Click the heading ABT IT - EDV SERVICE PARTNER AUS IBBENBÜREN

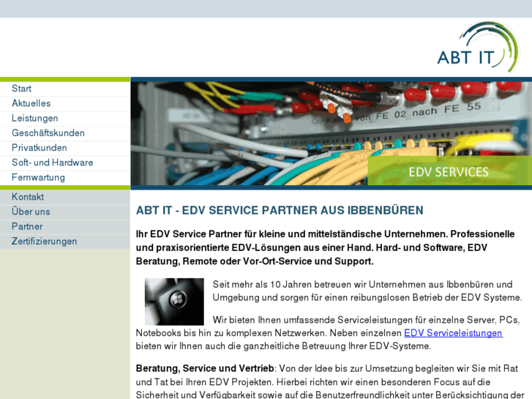[x=280, y=211]
